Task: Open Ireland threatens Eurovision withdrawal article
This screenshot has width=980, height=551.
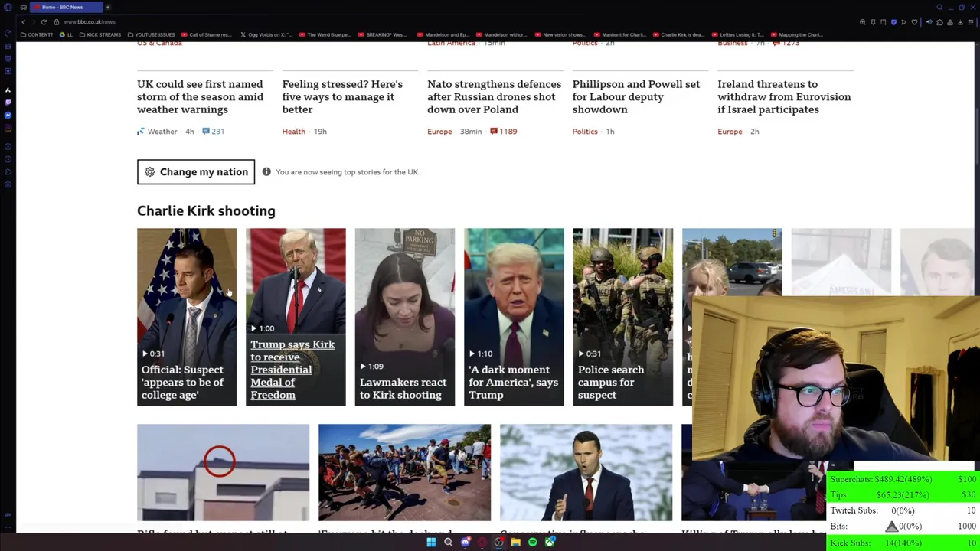Action: [784, 96]
